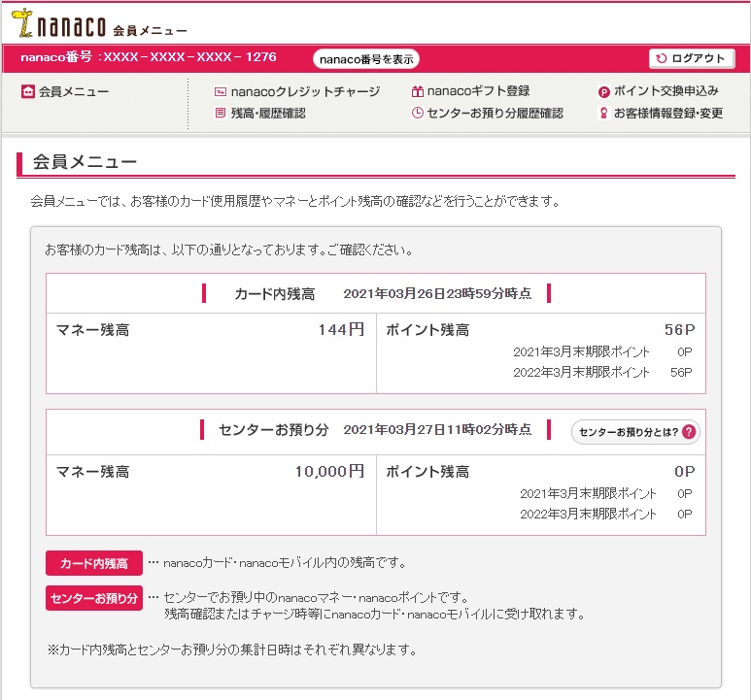Click card money balance 144円
751x700 pixels.
(x=341, y=330)
